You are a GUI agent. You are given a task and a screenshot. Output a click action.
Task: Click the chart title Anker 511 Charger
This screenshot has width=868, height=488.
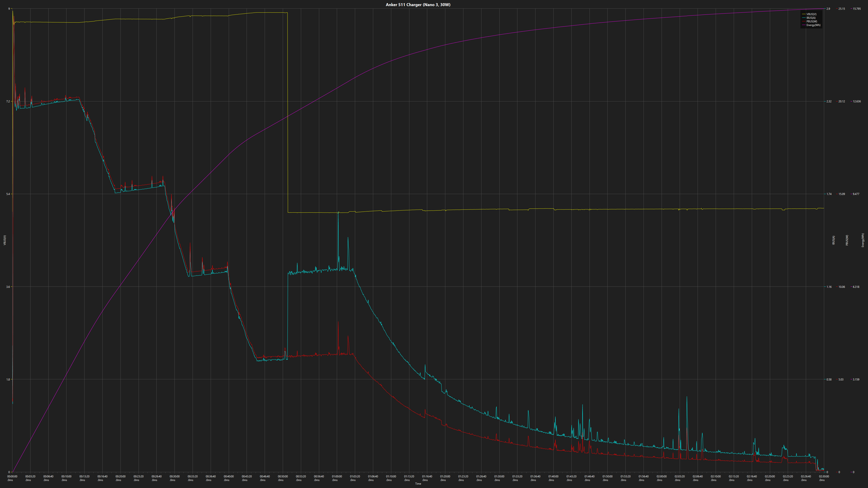(418, 5)
